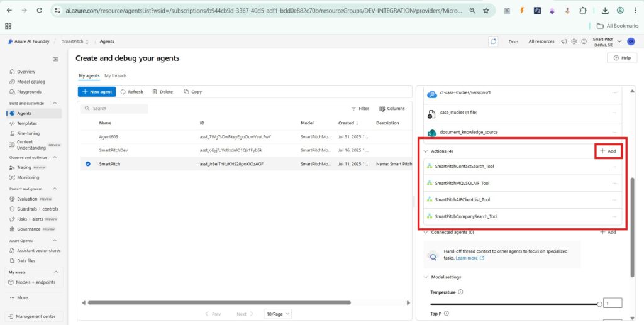The width and height of the screenshot is (644, 325).
Task: Open Model catalog in the sidebar
Action: click(x=31, y=82)
